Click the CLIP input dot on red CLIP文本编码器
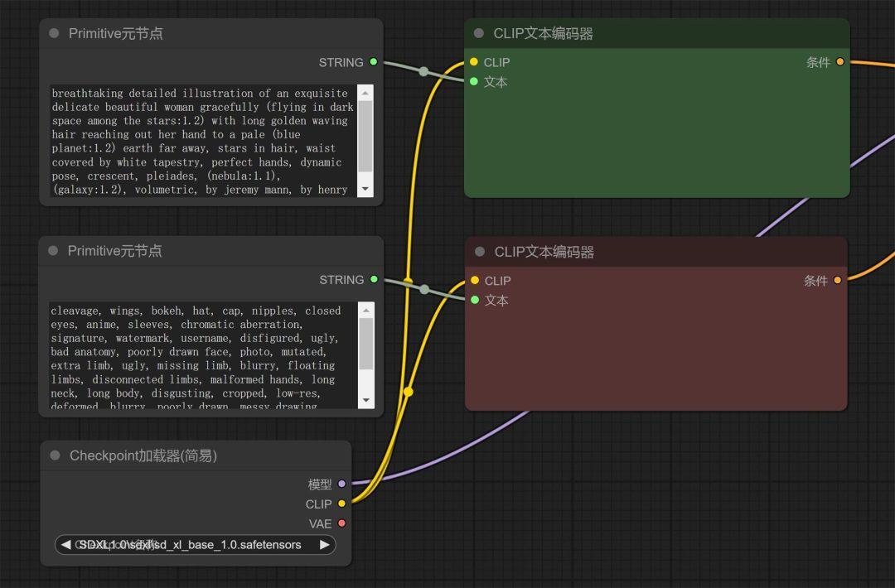Screen dimensions: 895x588 coord(473,280)
